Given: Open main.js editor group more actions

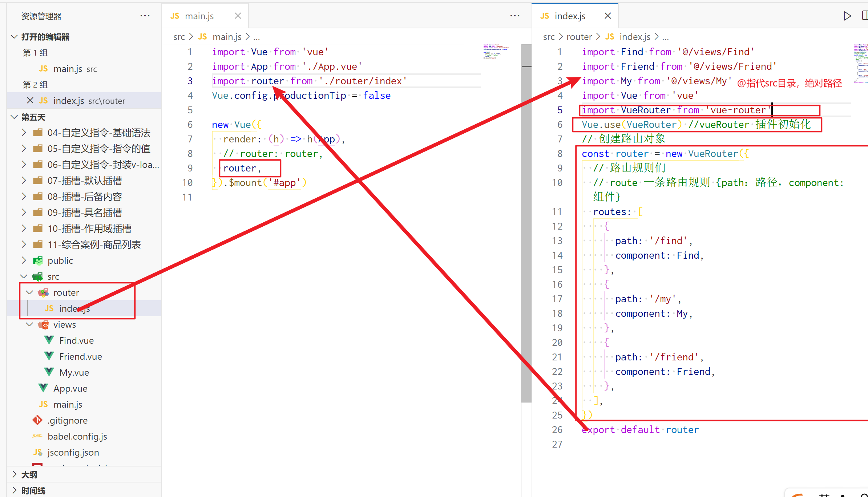Looking at the screenshot, I should pos(514,16).
